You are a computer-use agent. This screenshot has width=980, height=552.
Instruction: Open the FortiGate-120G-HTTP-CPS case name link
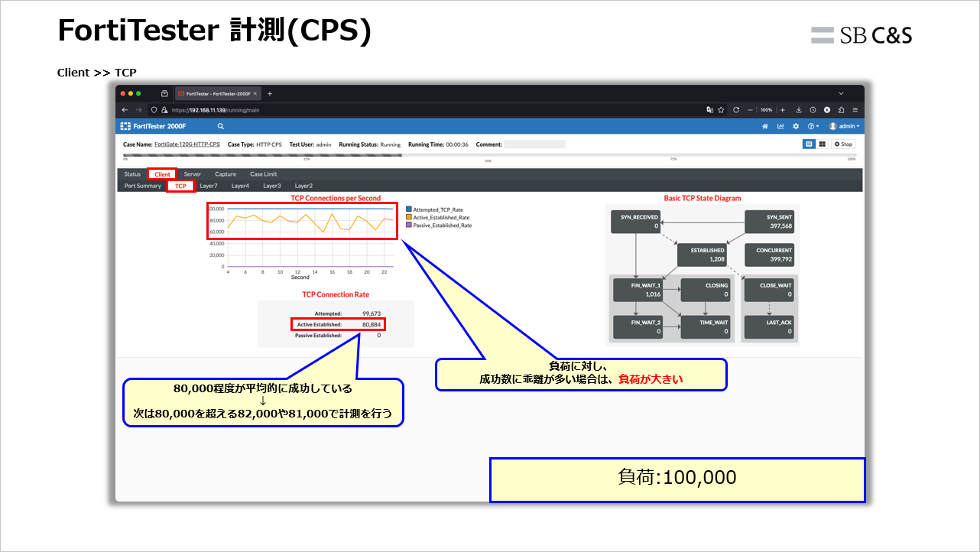[187, 144]
